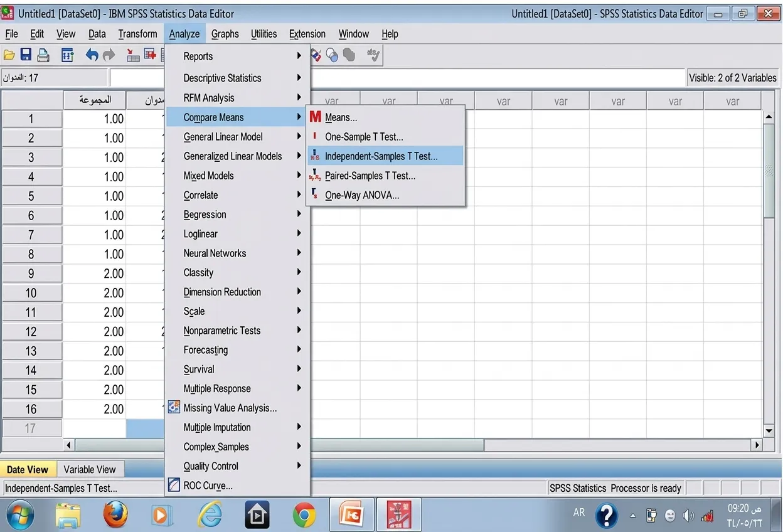The image size is (783, 532).
Task: Open the File menu
Action: (11, 34)
